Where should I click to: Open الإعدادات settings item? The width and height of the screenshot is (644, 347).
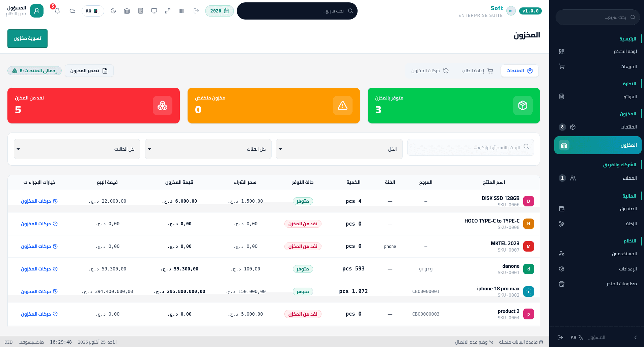598,269
